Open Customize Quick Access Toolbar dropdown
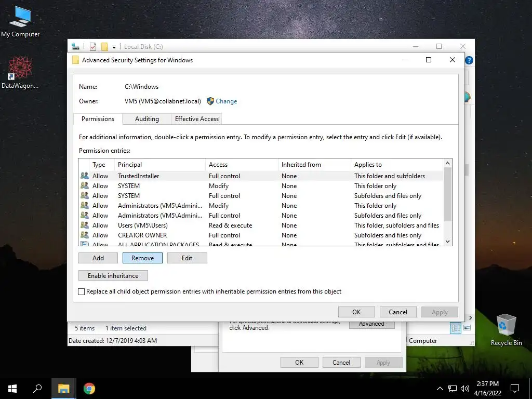 [114, 47]
